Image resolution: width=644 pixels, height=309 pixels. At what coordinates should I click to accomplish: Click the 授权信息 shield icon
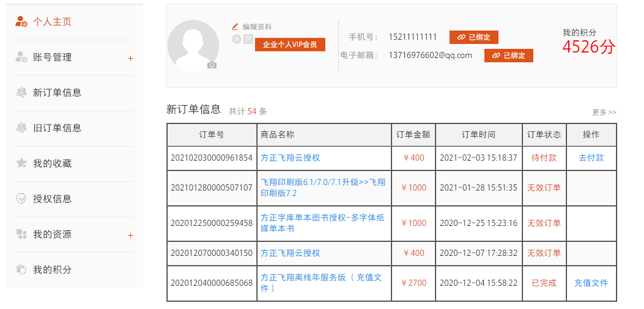21,199
